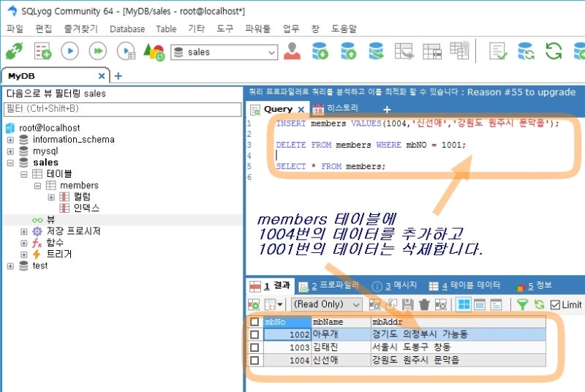
Task: Click execute and edit result set icon
Action: click(126, 51)
